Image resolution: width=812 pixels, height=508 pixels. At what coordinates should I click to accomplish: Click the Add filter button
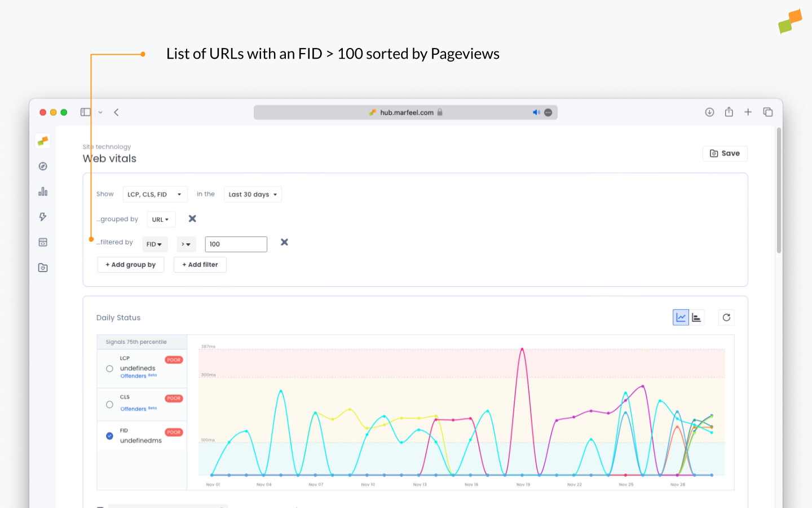200,264
